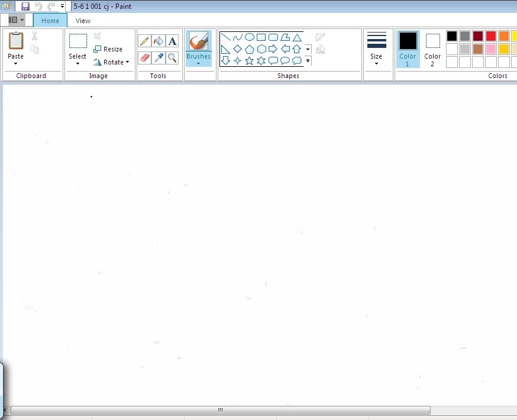517x420 pixels.
Task: Select the Pentagon shape
Action: pos(250,50)
